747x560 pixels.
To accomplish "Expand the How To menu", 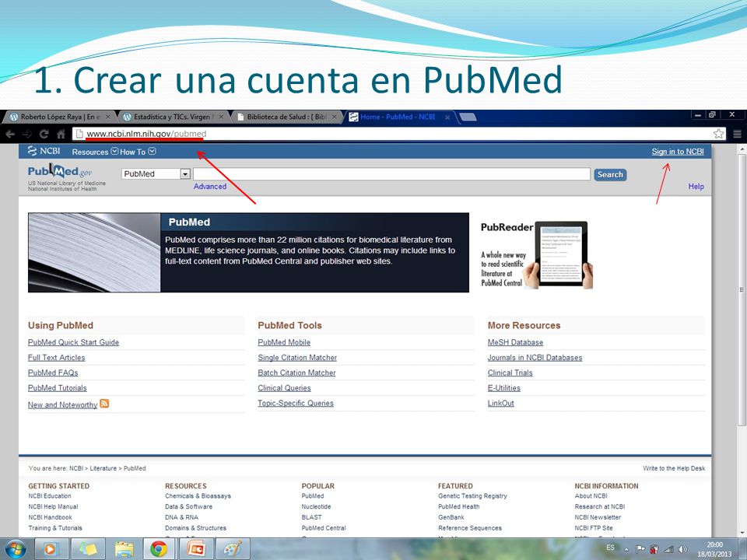I will click(138, 152).
